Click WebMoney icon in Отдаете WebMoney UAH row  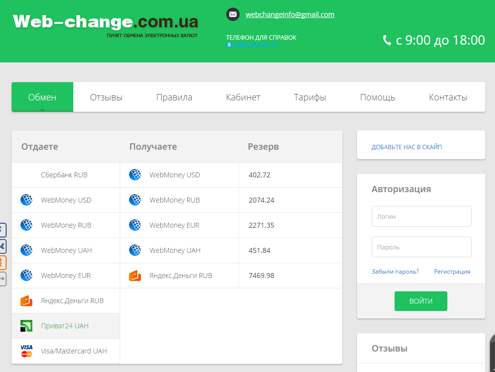(x=26, y=250)
